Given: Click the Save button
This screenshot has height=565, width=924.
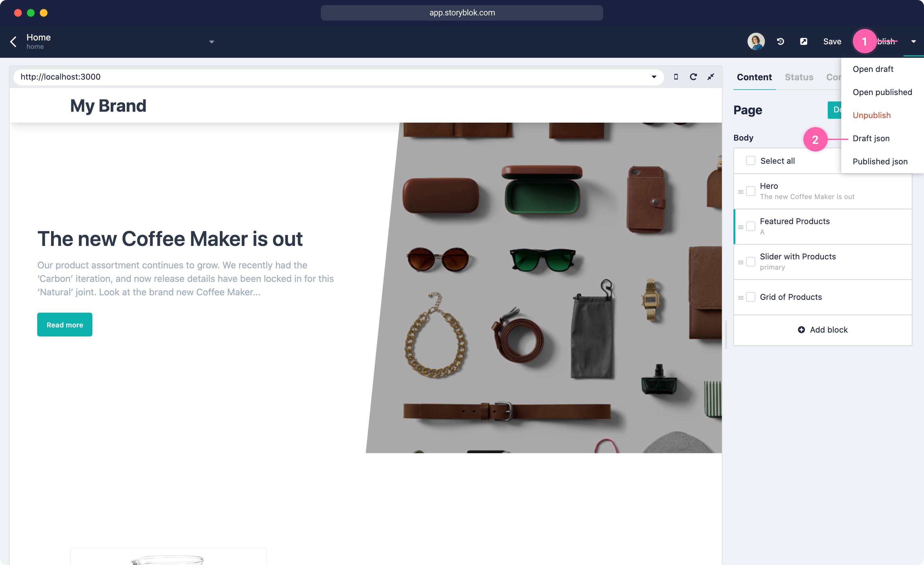Looking at the screenshot, I should 832,42.
